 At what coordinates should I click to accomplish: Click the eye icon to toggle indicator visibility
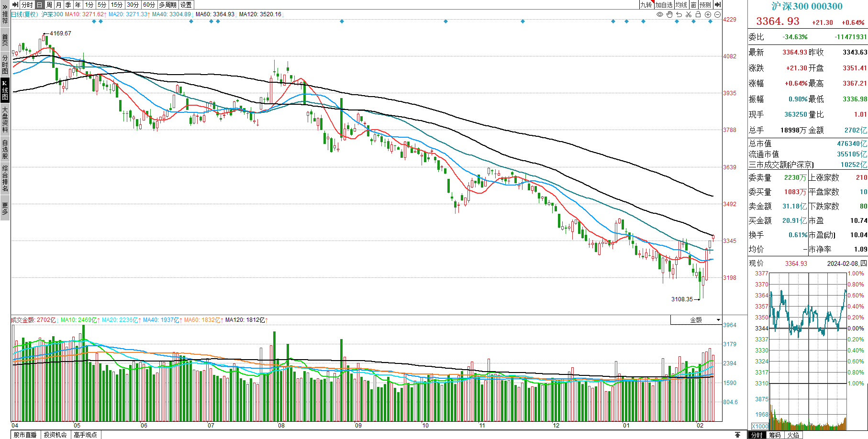[x=660, y=14]
